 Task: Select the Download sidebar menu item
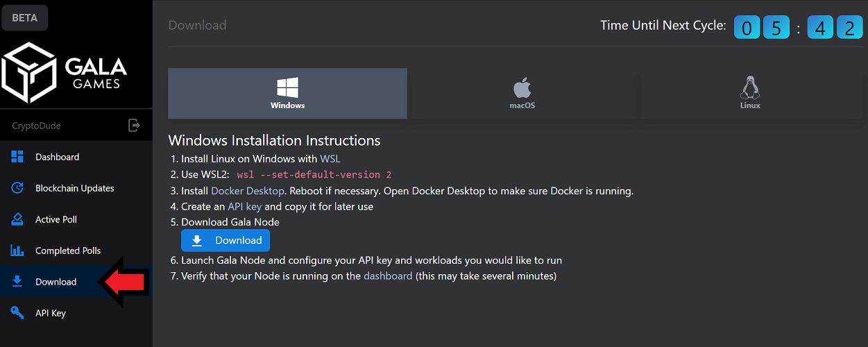click(76, 282)
